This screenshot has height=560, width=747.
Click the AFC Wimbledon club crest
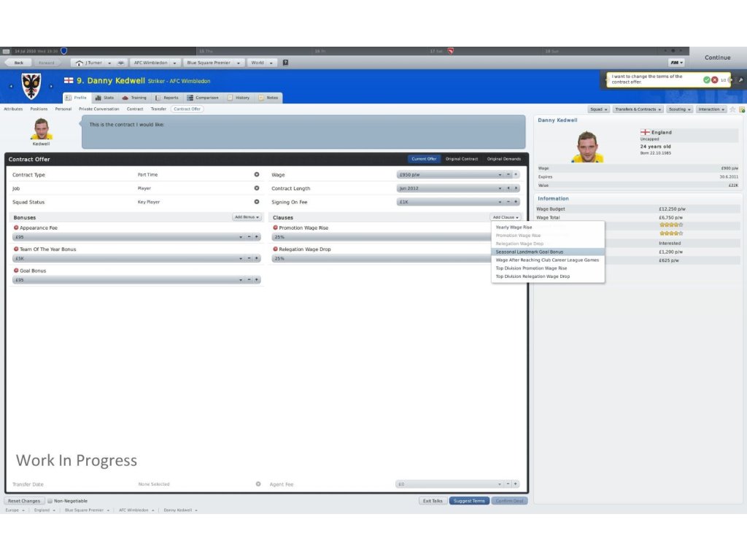coord(31,86)
